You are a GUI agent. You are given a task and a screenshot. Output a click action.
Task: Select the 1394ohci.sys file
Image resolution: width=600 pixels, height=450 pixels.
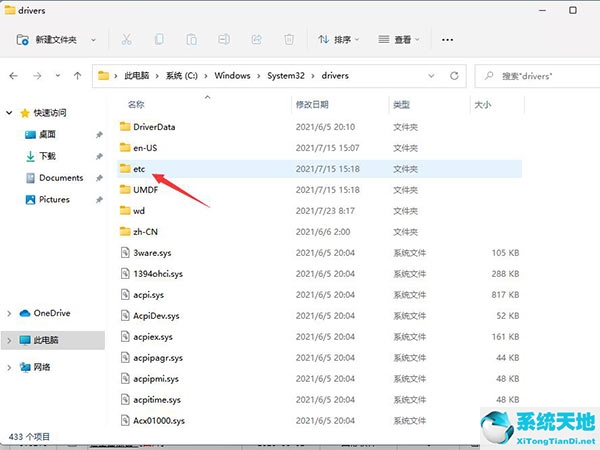coord(320,274)
